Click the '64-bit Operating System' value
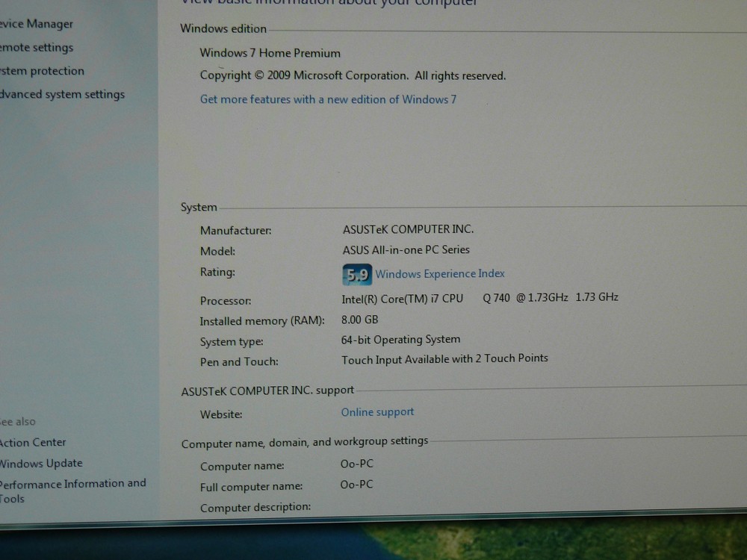The height and width of the screenshot is (560, 747). 400,340
